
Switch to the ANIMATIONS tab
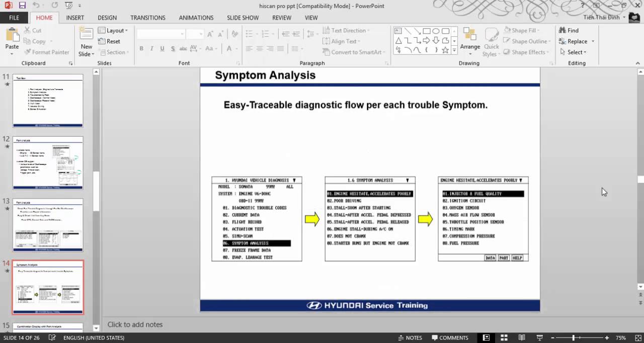point(196,18)
